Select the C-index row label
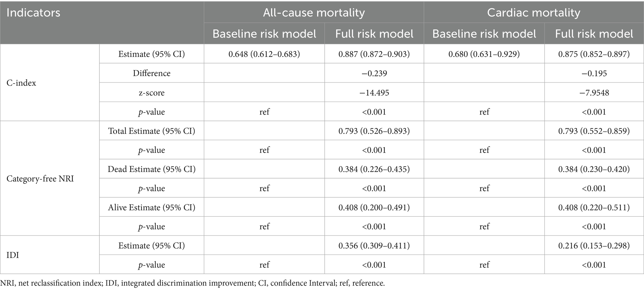The height and width of the screenshot is (290, 644). 21,83
